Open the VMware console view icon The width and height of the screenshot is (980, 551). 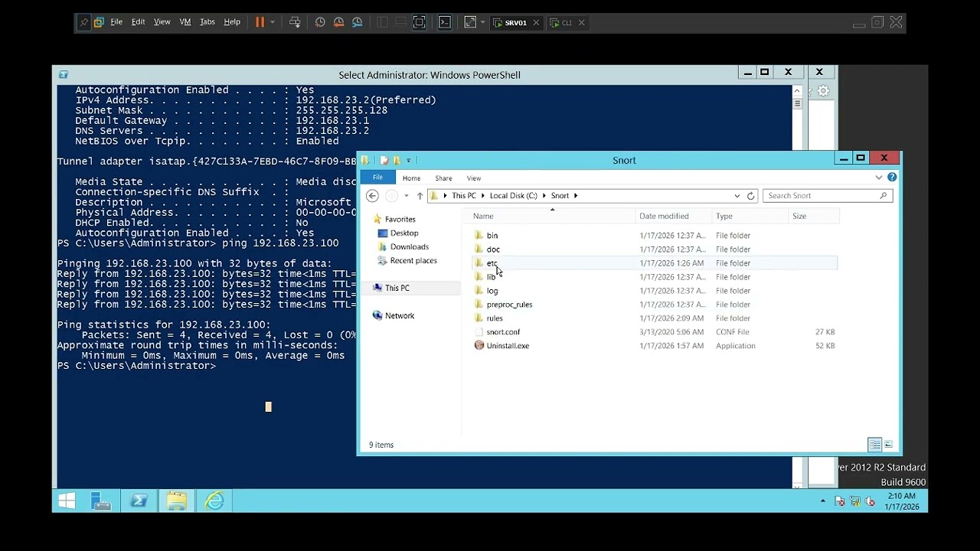(x=444, y=22)
